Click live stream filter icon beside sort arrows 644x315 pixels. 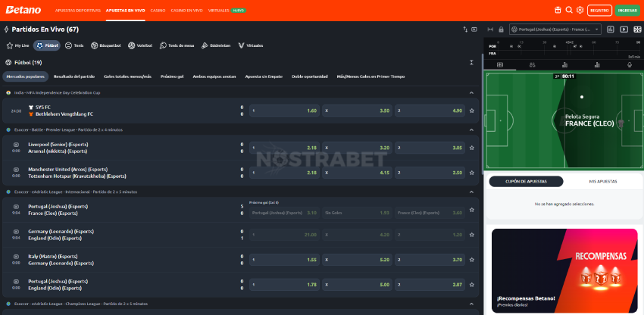coord(474,30)
